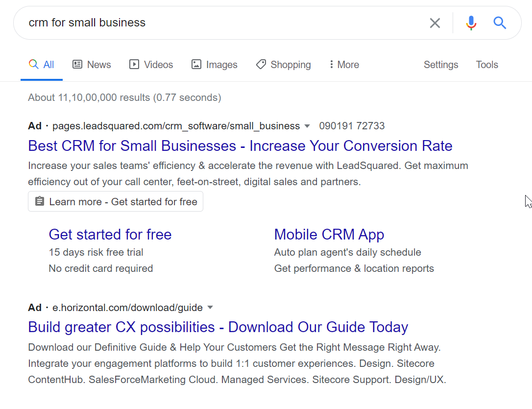532x409 pixels.
Task: Click the Shopping tab tag icon
Action: click(261, 65)
